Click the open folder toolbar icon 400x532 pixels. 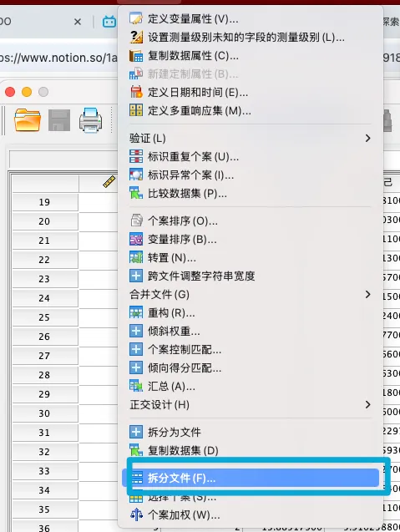[x=28, y=119]
